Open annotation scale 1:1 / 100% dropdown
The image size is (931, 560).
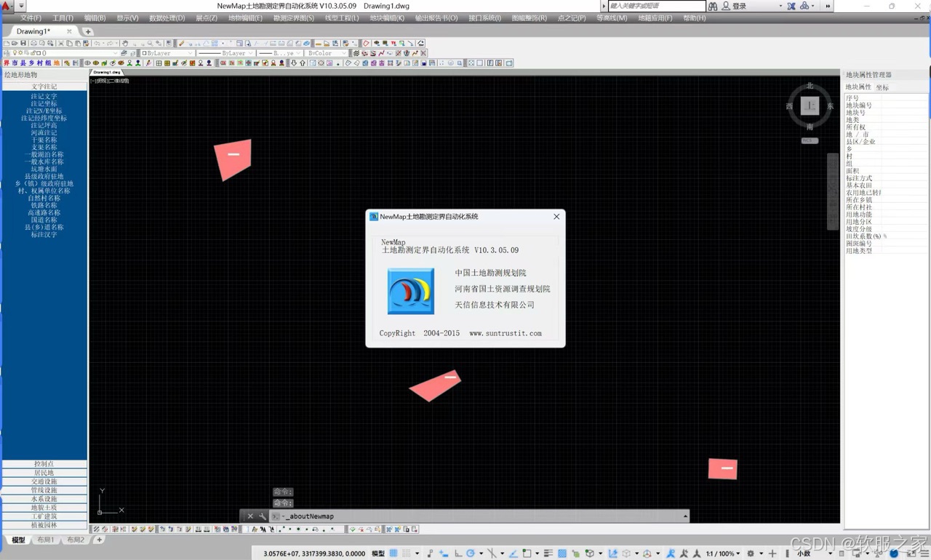coord(722,553)
